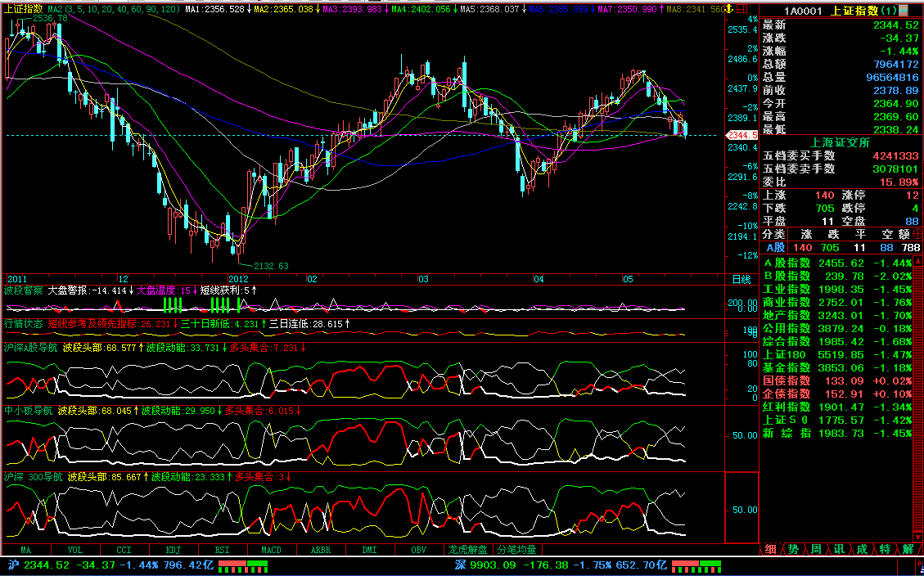Viewport: 924px width, 576px height.
Task: Click the small EW badge beside 上证指数
Action: [x=903, y=11]
